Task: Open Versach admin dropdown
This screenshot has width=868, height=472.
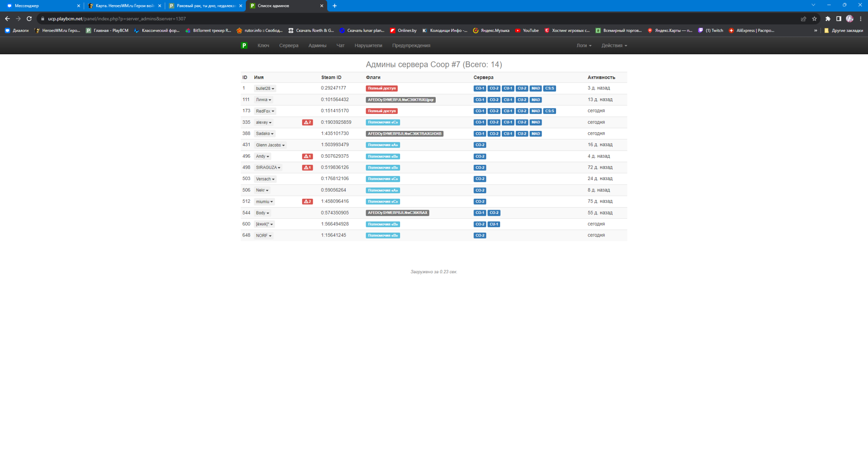Action: [x=265, y=179]
